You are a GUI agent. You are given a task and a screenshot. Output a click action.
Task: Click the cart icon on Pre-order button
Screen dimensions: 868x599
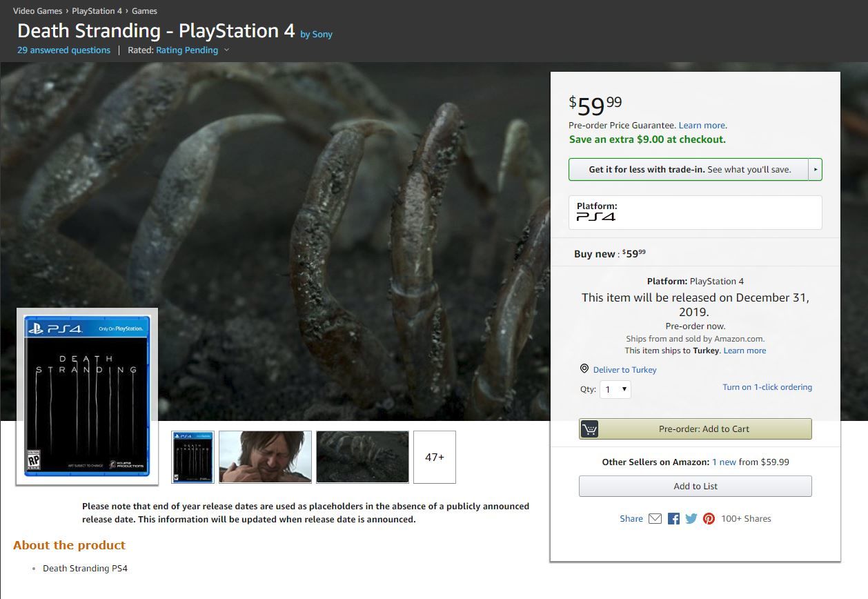[589, 429]
